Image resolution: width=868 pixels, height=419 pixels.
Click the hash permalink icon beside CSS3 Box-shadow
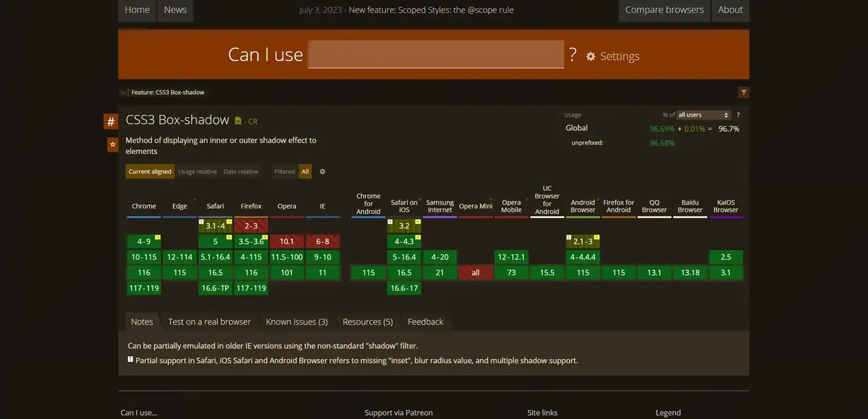pos(111,122)
